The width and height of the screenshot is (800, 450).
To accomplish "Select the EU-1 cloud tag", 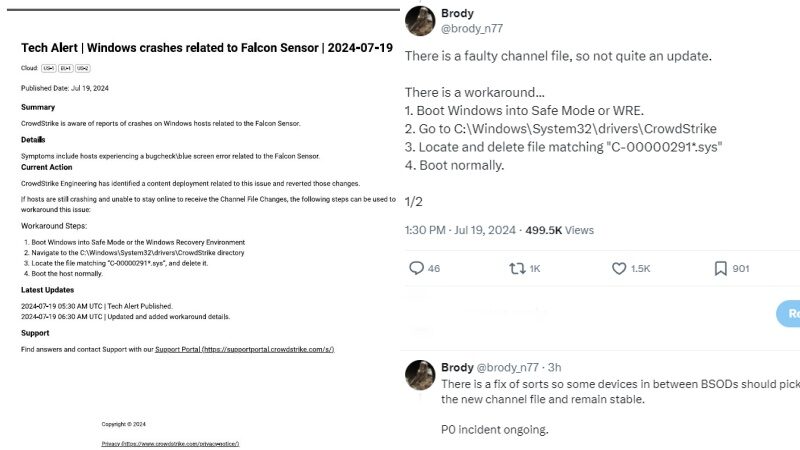I will pos(66,68).
